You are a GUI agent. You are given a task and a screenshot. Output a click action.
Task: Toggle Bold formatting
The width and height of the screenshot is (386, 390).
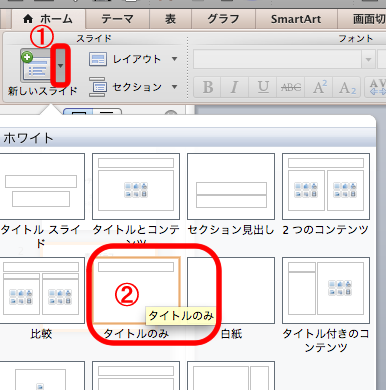(208, 87)
